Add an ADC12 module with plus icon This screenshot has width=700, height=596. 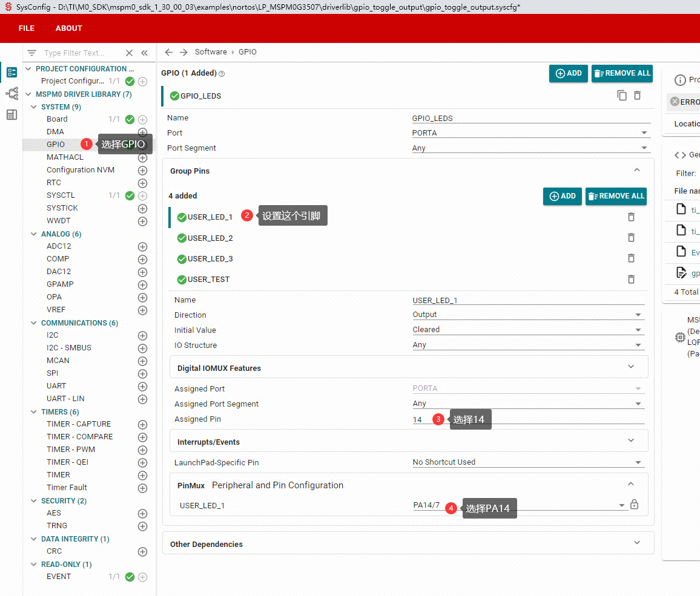point(142,247)
